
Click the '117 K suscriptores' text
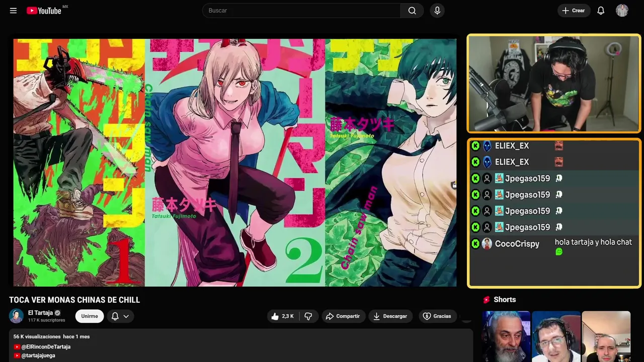pyautogui.click(x=47, y=320)
